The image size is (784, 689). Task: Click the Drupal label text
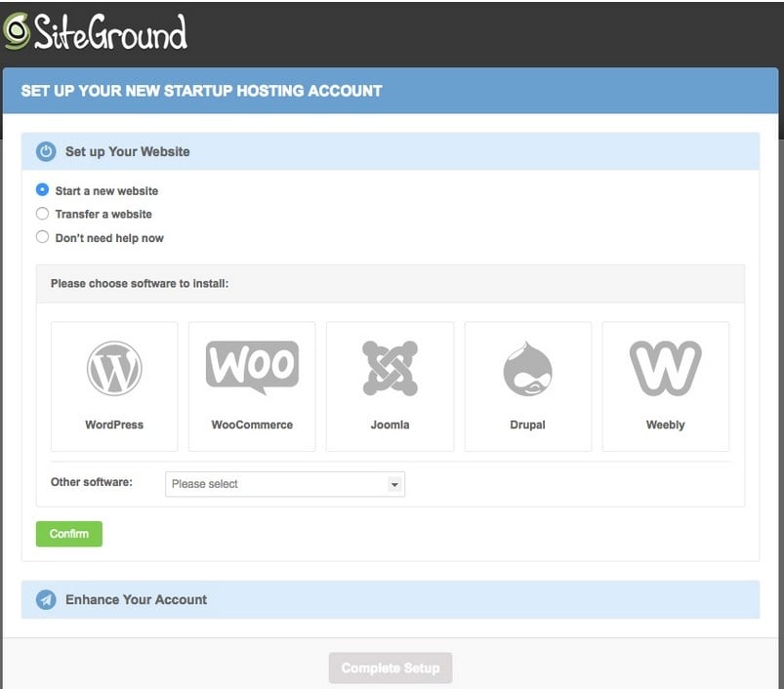[527, 425]
